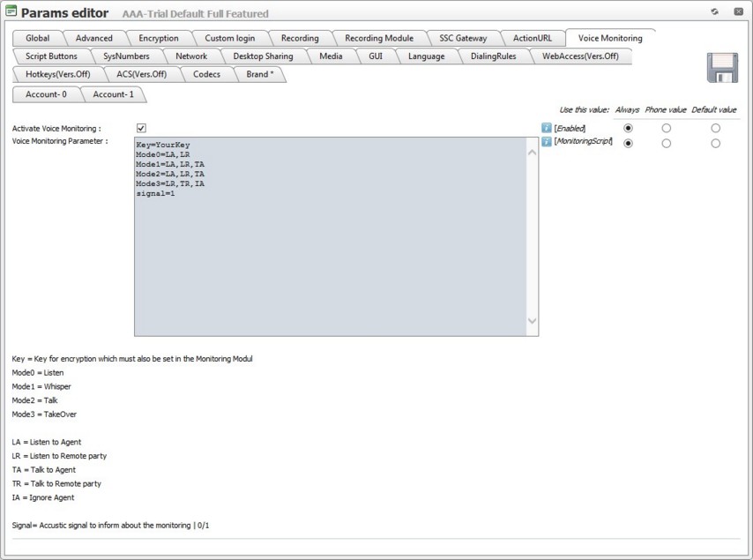
Task: Click inside Voice Monitoring Parameter text area
Action: 331,256
